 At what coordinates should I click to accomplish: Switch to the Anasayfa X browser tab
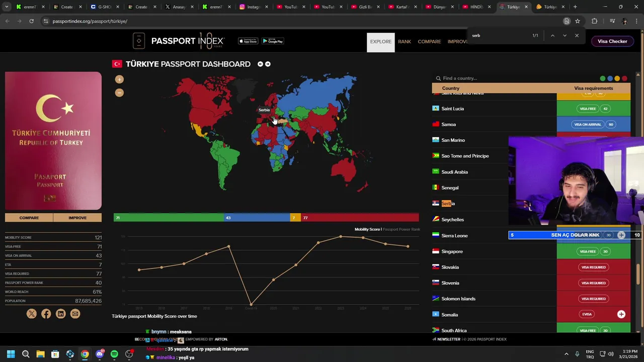180,7
